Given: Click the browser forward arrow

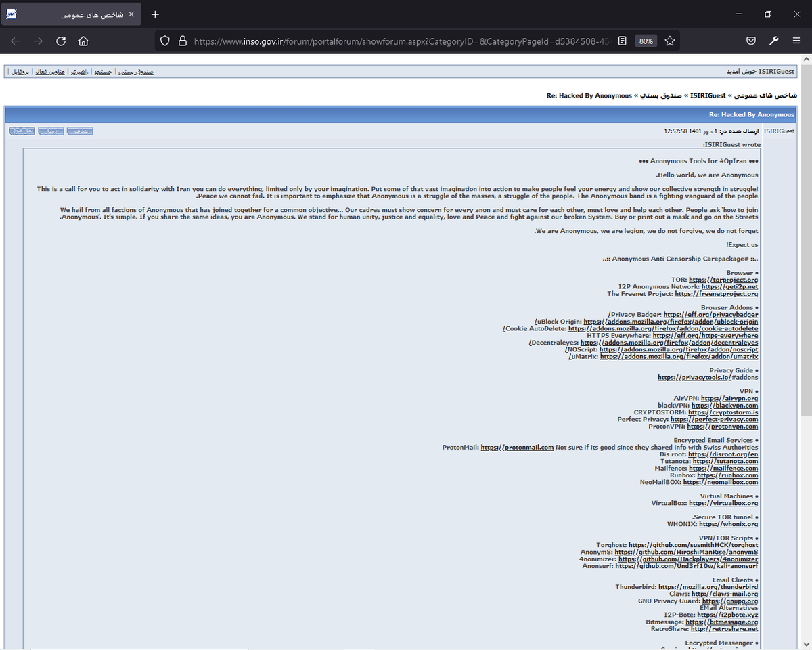Looking at the screenshot, I should (38, 41).
